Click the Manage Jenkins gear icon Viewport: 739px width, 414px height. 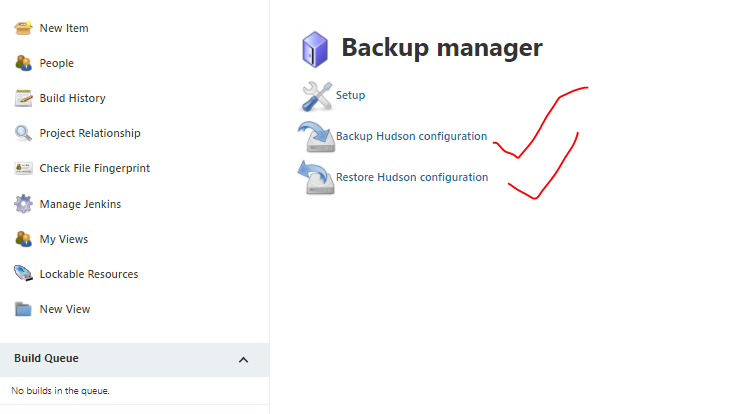pyautogui.click(x=23, y=204)
